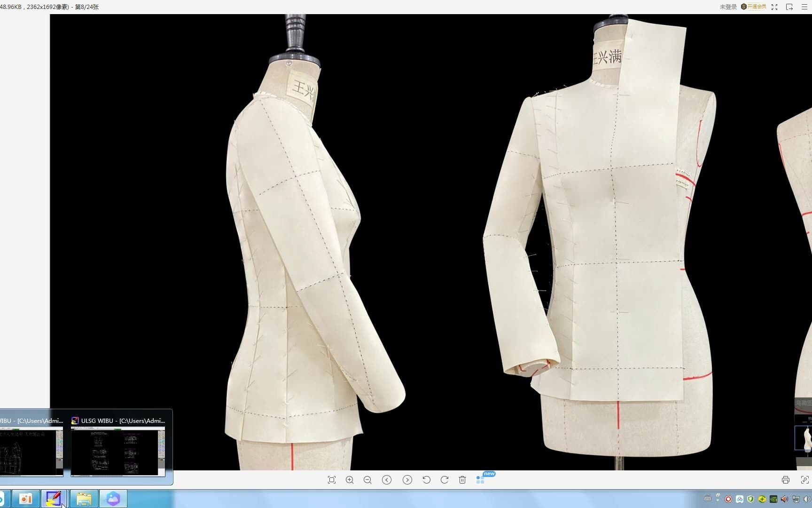Rotate the image clockwise
This screenshot has height=508, width=812.
click(x=445, y=480)
